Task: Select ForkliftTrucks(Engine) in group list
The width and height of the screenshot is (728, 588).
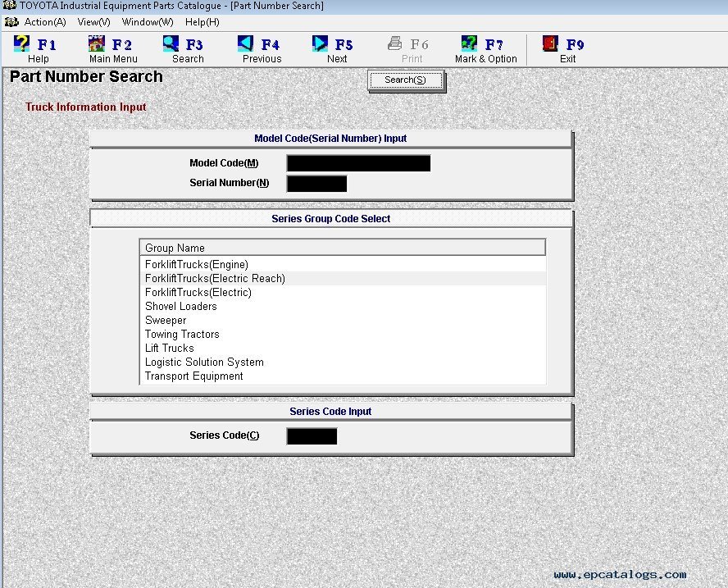Action: pyautogui.click(x=343, y=264)
